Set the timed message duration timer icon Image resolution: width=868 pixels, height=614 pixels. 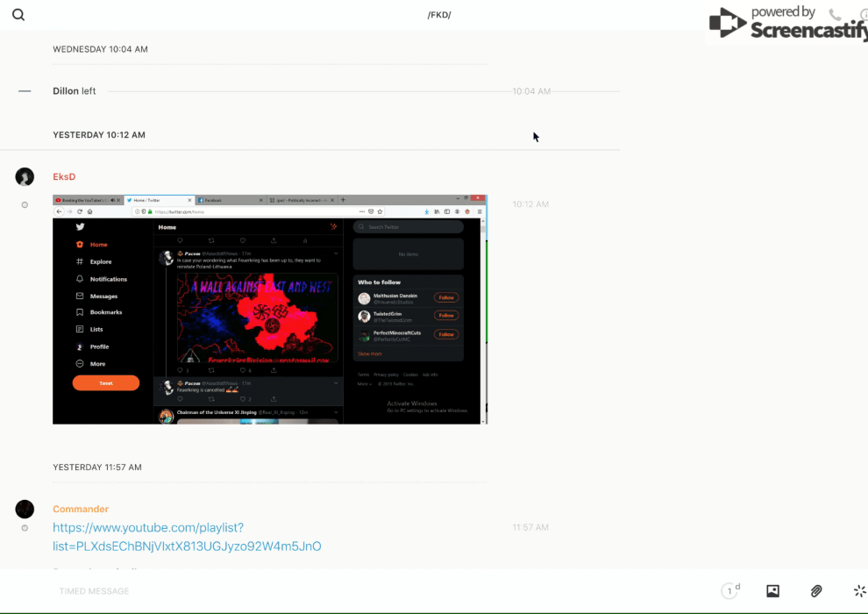pyautogui.click(x=730, y=591)
